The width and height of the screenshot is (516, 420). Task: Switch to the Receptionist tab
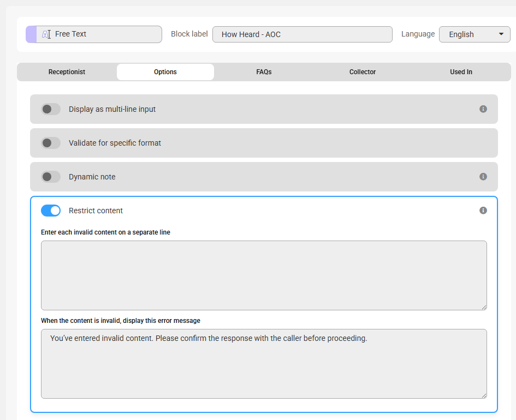coord(67,72)
